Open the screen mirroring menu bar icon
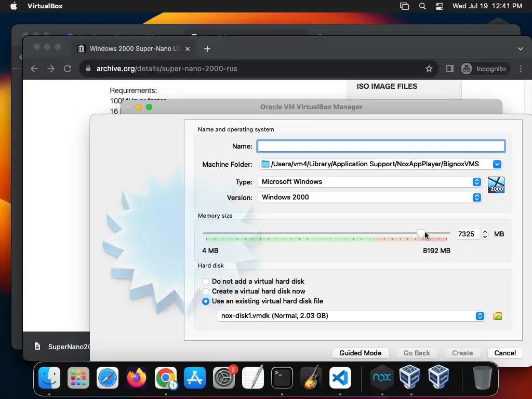Screen dimensions: 532x399 point(404,6)
